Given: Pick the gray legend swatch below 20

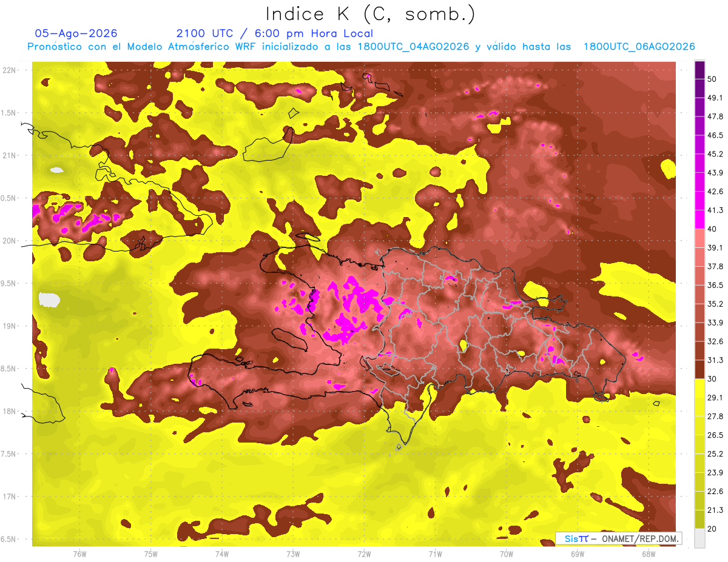Looking at the screenshot, I should [x=699, y=538].
